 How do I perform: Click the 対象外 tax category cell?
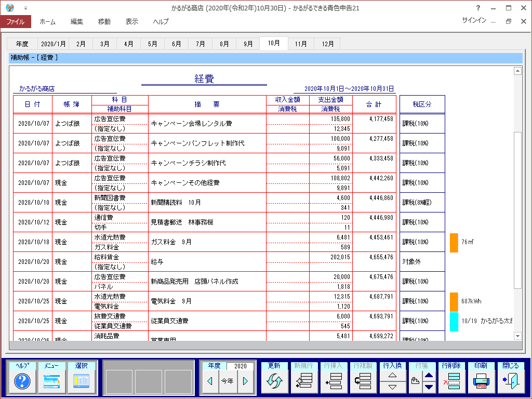[x=422, y=262]
